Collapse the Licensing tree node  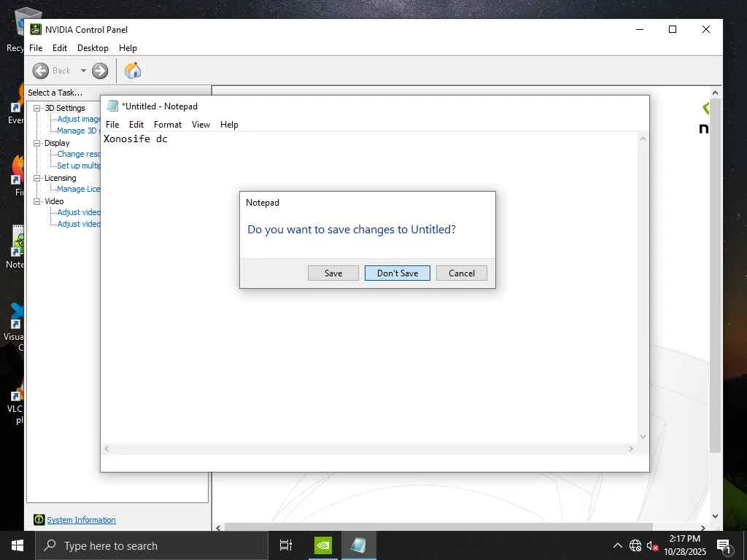tap(36, 178)
